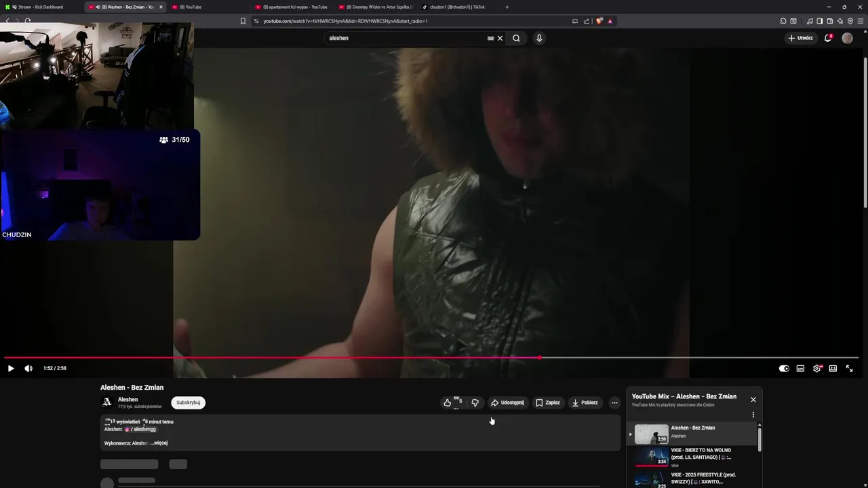Go back in browser history
Image resolution: width=868 pixels, height=488 pixels.
pos(7,21)
